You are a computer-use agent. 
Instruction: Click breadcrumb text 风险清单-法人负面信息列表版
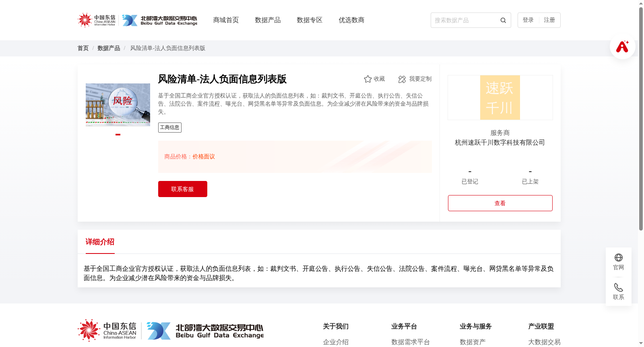[x=168, y=48]
